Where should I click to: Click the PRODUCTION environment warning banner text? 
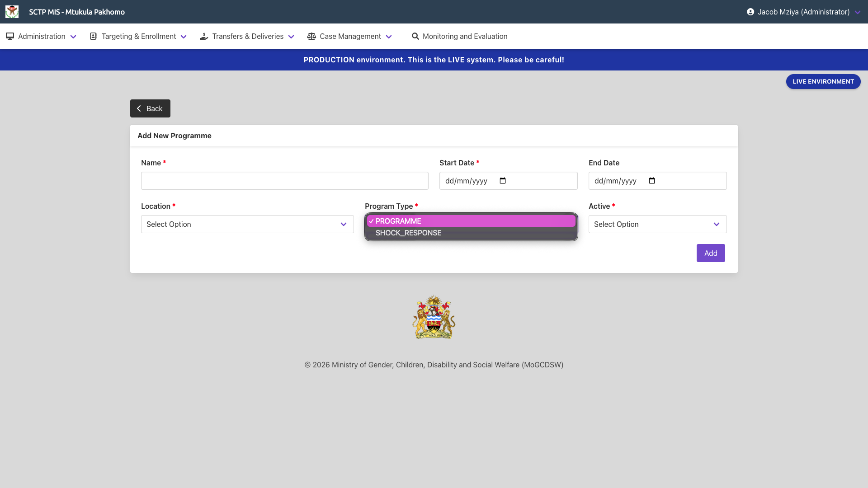[434, 60]
